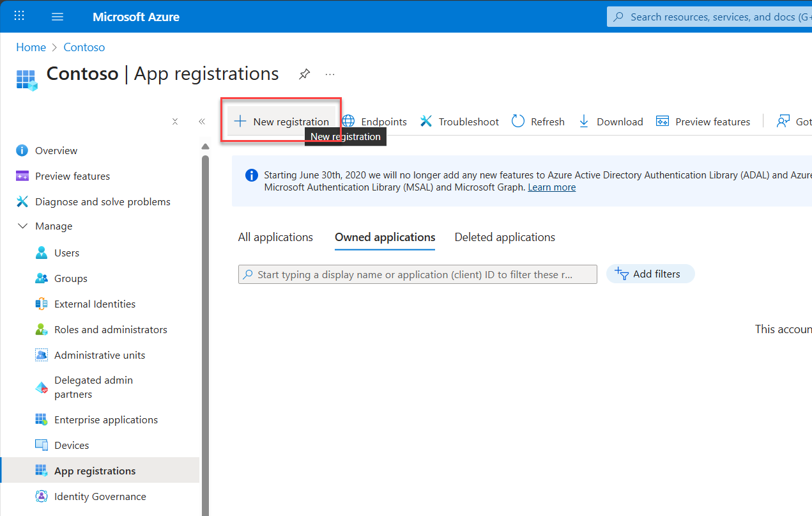Click the sidebar scrollbar up arrow
812x516 pixels.
205,146
